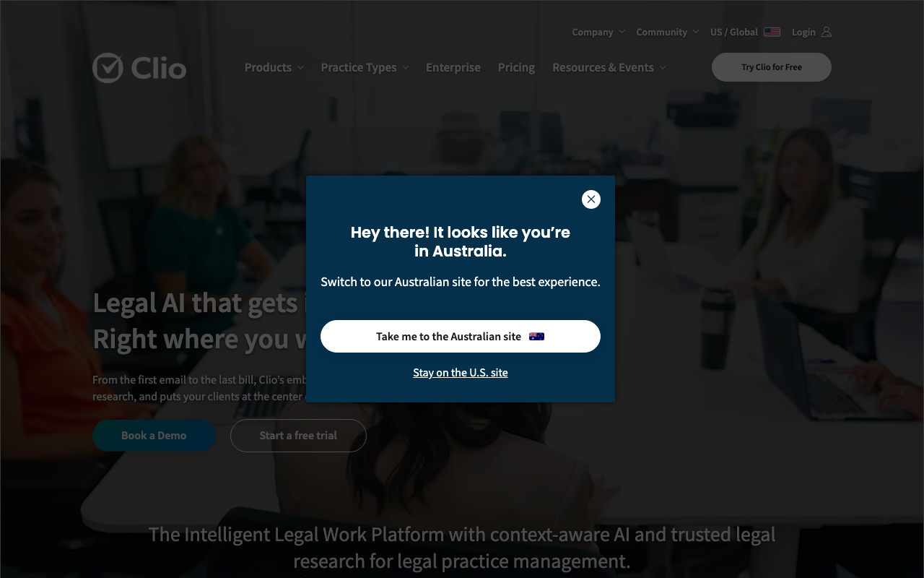Viewport: 924px width, 578px height.
Task: Click Start a free trial button
Action: click(x=298, y=436)
